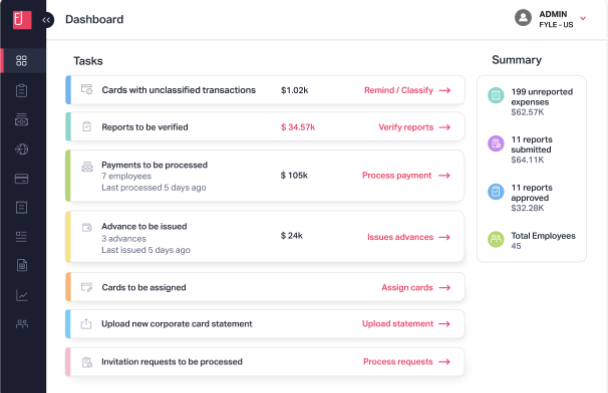The image size is (608, 393).
Task: Click the list view icon in sidebar
Action: [21, 237]
